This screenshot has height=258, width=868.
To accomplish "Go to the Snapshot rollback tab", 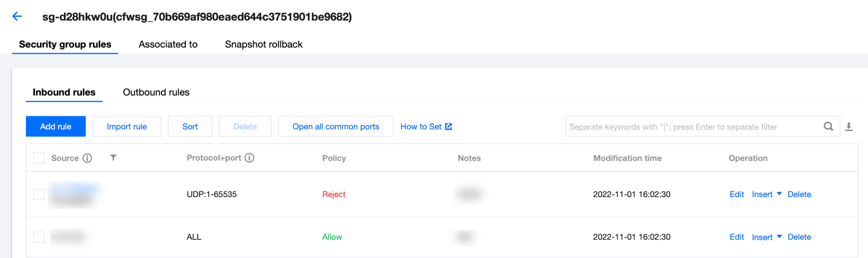I will [x=263, y=44].
